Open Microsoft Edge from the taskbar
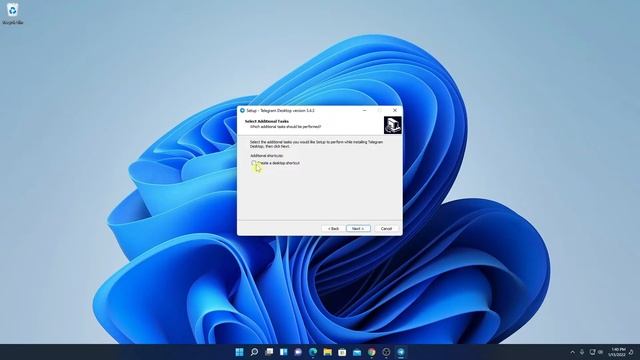The image size is (640, 360). [x=313, y=352]
